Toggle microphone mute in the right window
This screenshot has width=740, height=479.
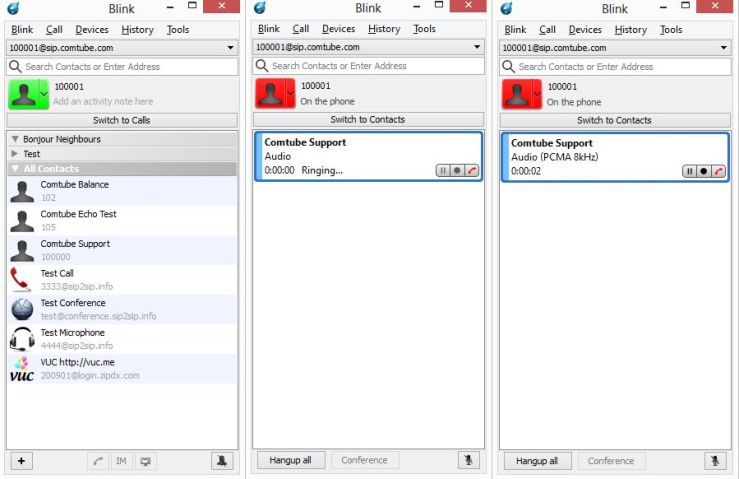point(715,461)
